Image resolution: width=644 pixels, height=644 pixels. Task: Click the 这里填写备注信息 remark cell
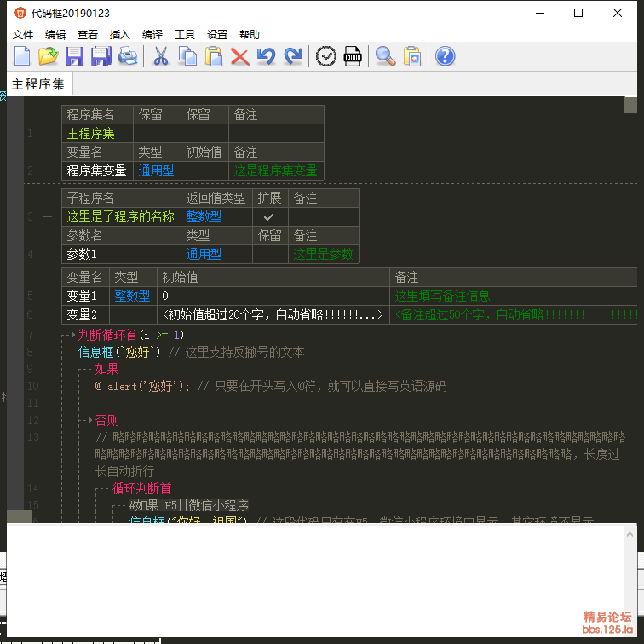[514, 296]
